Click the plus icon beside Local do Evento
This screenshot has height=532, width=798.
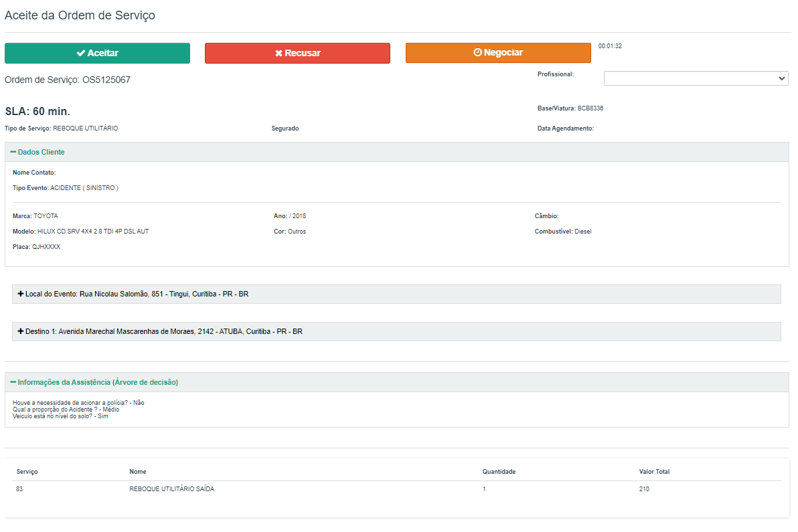21,294
